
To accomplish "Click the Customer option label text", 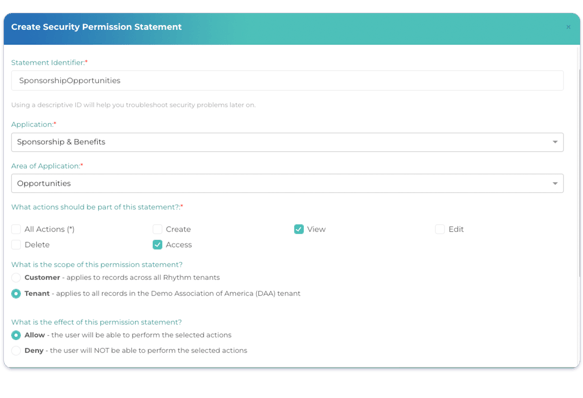I will click(42, 277).
